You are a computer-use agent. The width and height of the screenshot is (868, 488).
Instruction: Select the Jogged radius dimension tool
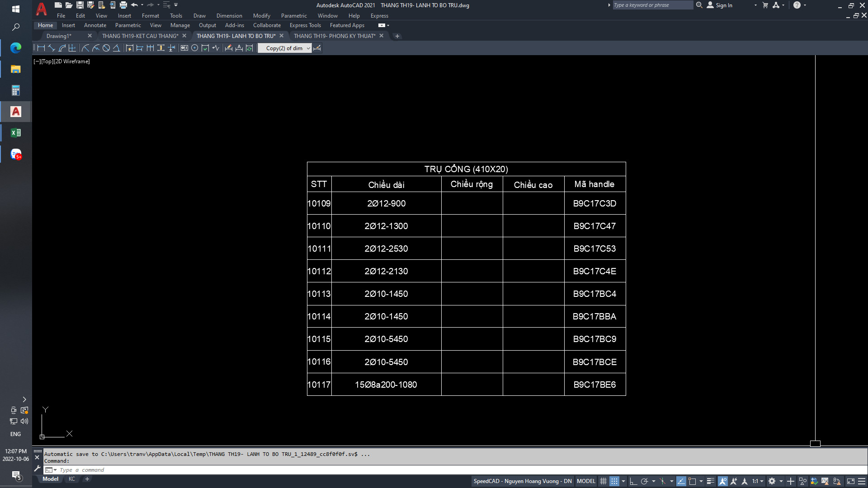[x=96, y=48]
